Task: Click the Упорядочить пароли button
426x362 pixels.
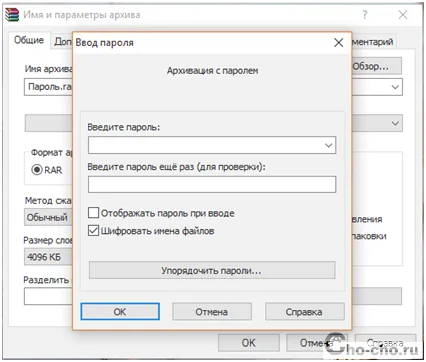Action: [x=212, y=270]
